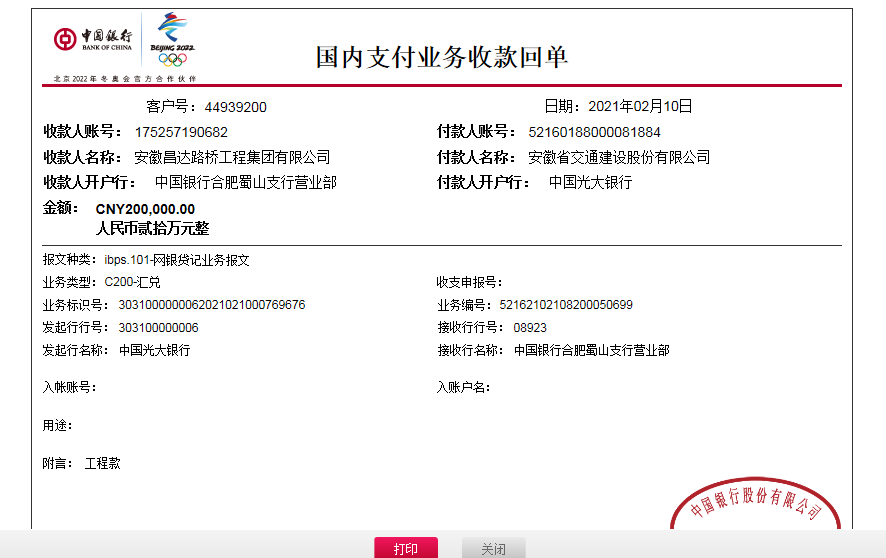Click the amount in words 人民币贰拾万元整

point(152,228)
